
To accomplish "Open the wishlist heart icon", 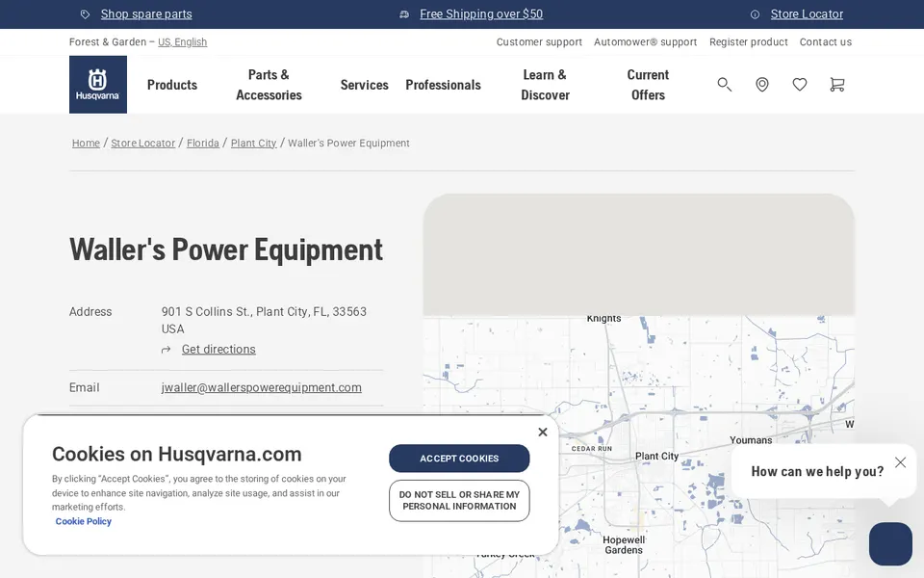I will 800,85.
